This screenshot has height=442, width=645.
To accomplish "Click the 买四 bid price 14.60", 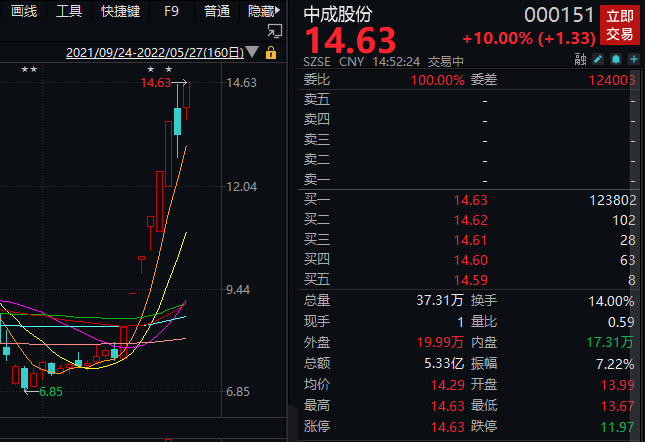I will [470, 260].
